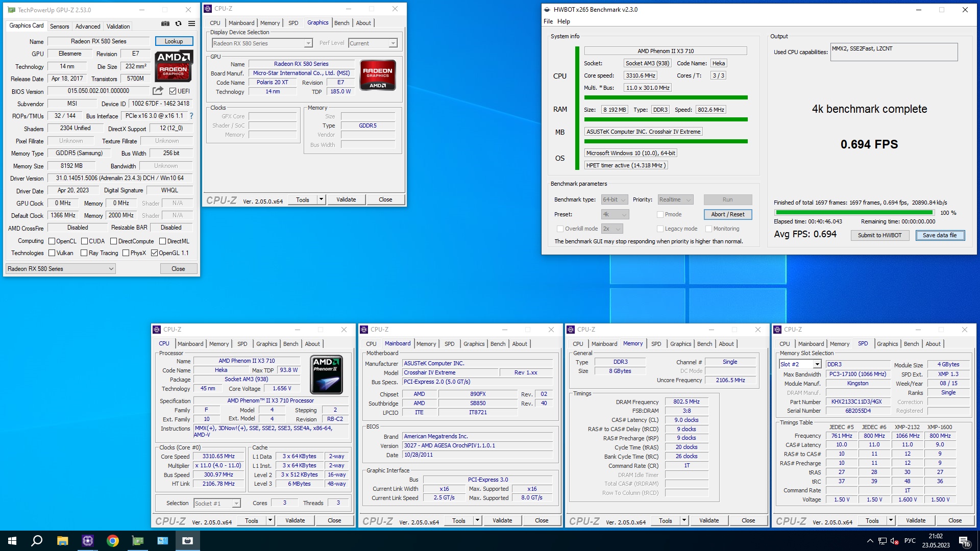Open the Help menu in HWBOT x265
This screenshot has width=980, height=551.
[x=563, y=21]
